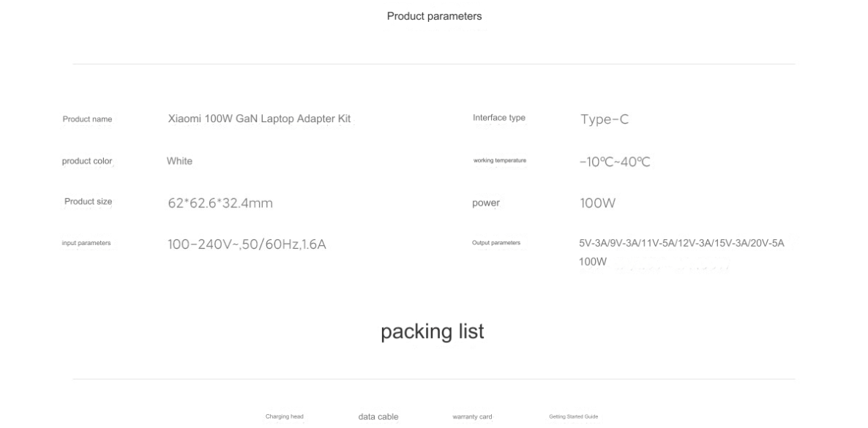The width and height of the screenshot is (868, 428).
Task: Select the power label
Action: click(486, 203)
